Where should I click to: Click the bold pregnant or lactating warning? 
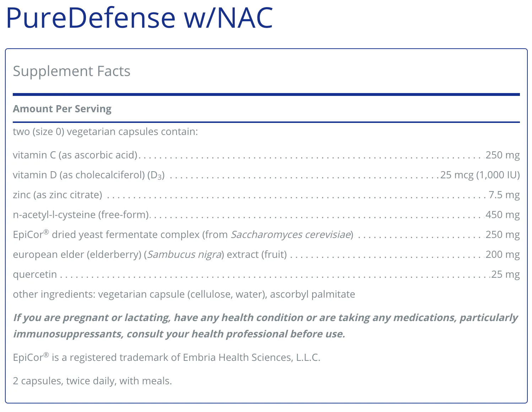coord(266,326)
